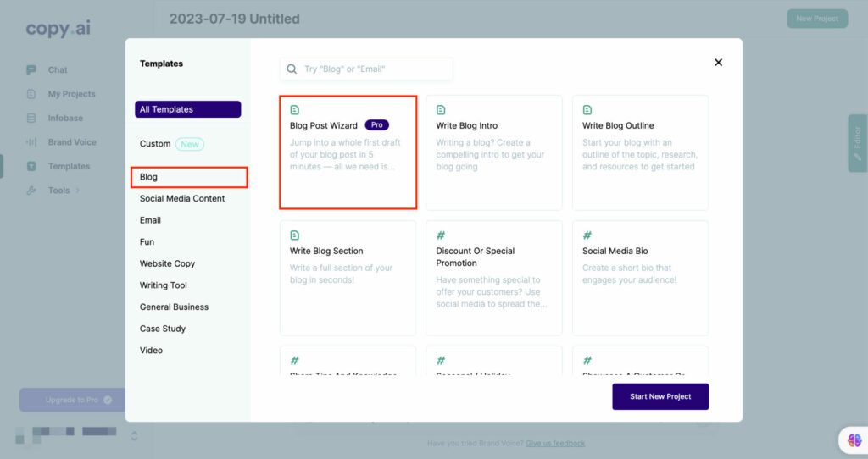Viewport: 868px width, 459px height.
Task: Click the Infobase icon
Action: [31, 118]
